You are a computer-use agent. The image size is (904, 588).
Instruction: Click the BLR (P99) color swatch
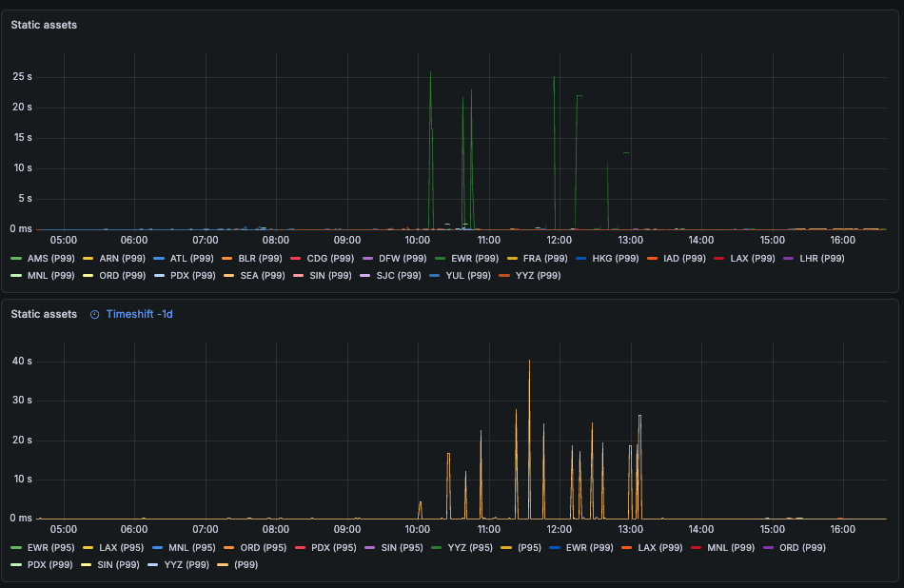point(227,258)
